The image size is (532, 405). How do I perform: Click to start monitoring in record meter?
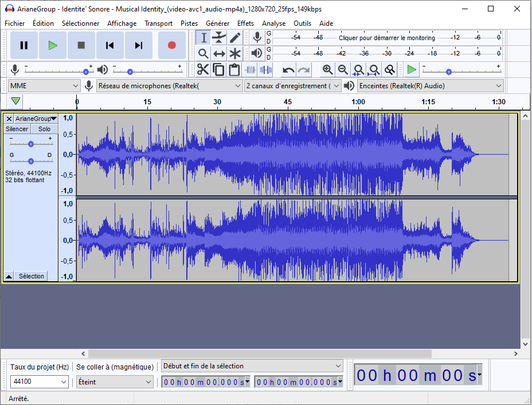387,38
